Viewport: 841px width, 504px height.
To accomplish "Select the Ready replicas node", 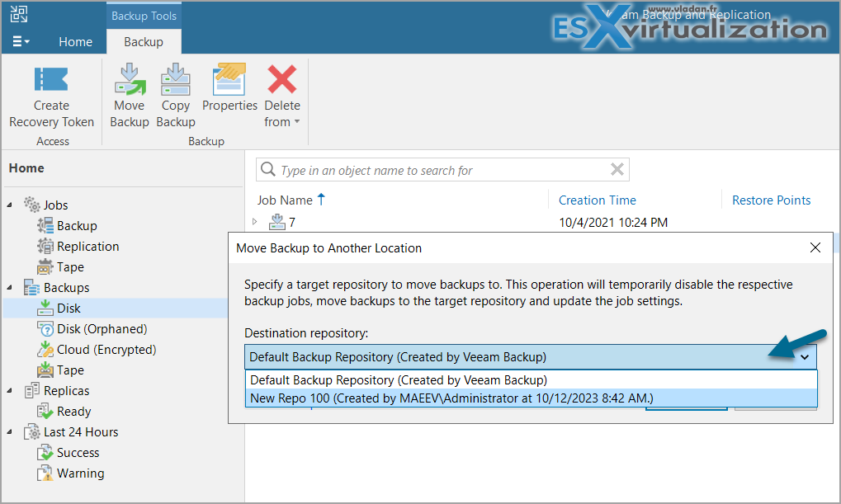I will coord(74,412).
